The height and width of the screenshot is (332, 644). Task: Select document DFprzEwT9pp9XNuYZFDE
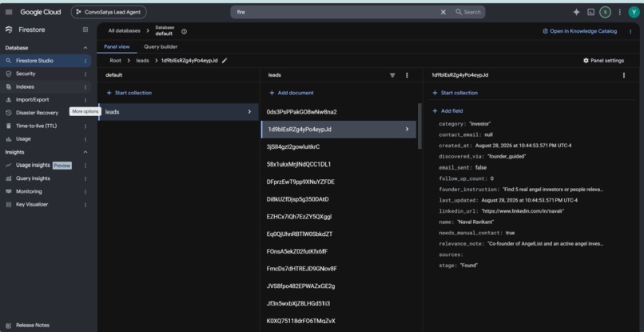coord(300,182)
